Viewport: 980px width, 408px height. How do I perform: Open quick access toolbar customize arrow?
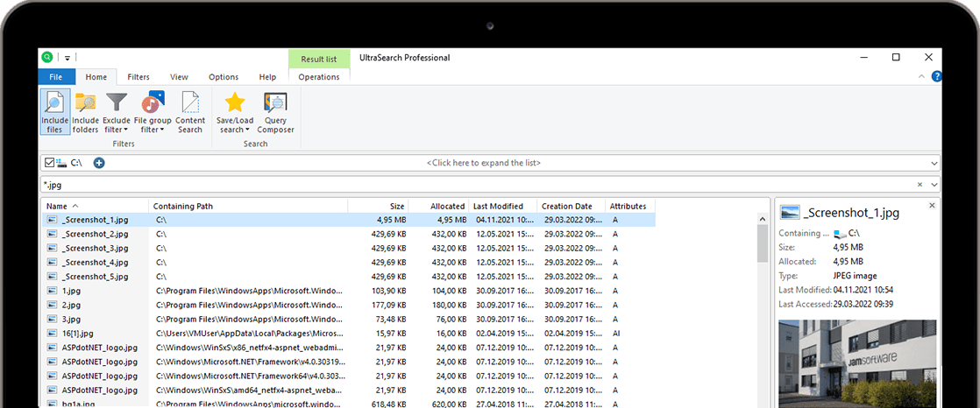tap(67, 58)
